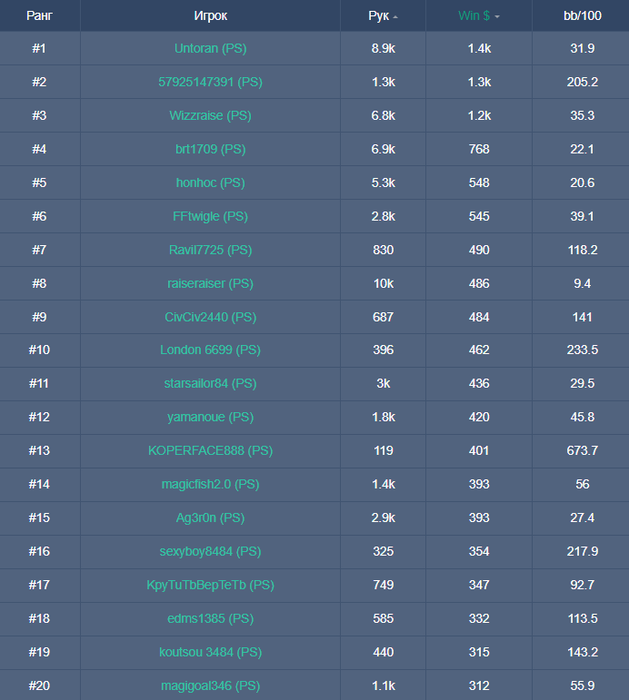The width and height of the screenshot is (629, 700).
Task: View FFtwigle (PS) player stats
Action: click(210, 216)
